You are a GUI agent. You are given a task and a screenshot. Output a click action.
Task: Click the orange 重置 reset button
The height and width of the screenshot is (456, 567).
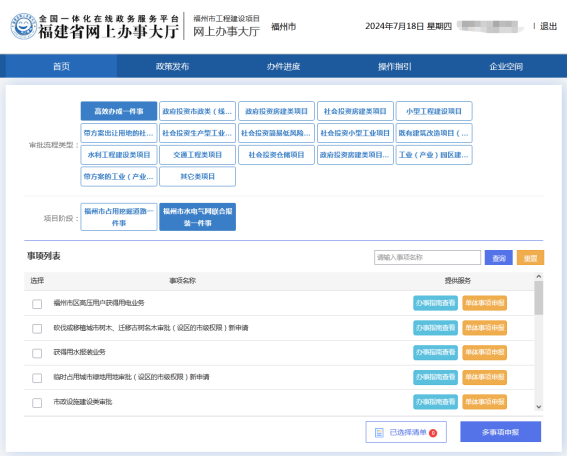530,258
